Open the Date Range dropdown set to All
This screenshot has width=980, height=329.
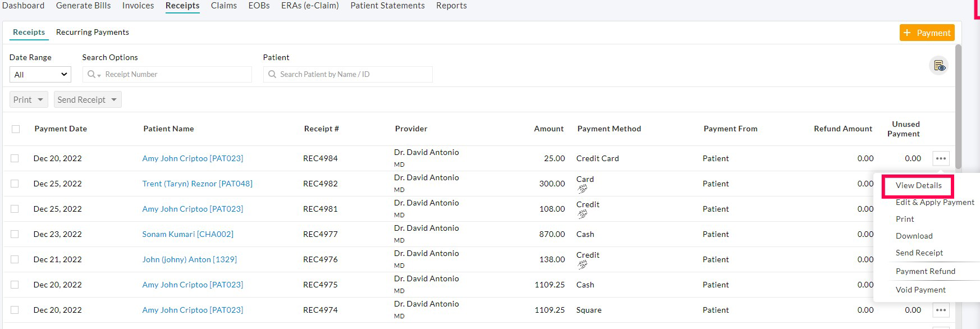tap(40, 74)
